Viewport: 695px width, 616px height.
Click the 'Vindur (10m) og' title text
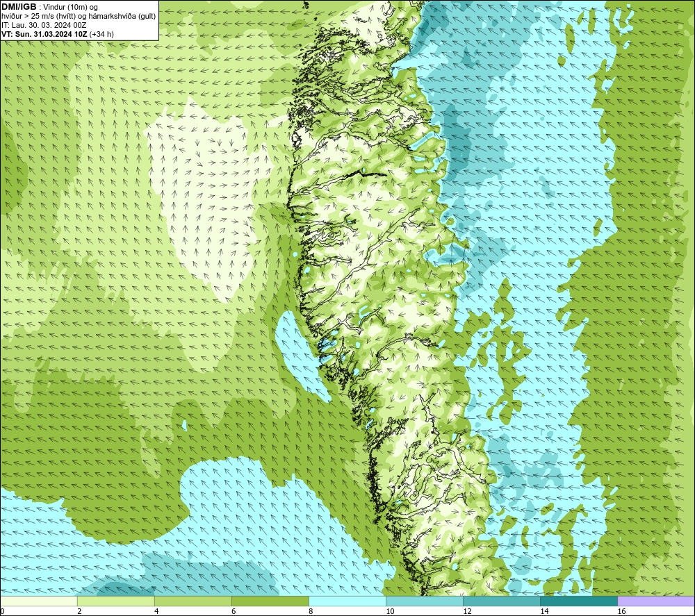tap(71, 8)
